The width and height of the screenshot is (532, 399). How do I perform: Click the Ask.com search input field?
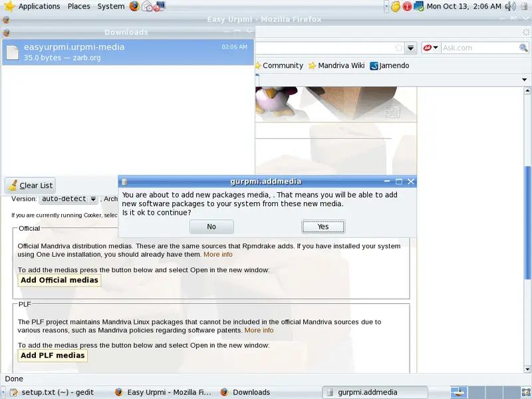click(x=480, y=48)
